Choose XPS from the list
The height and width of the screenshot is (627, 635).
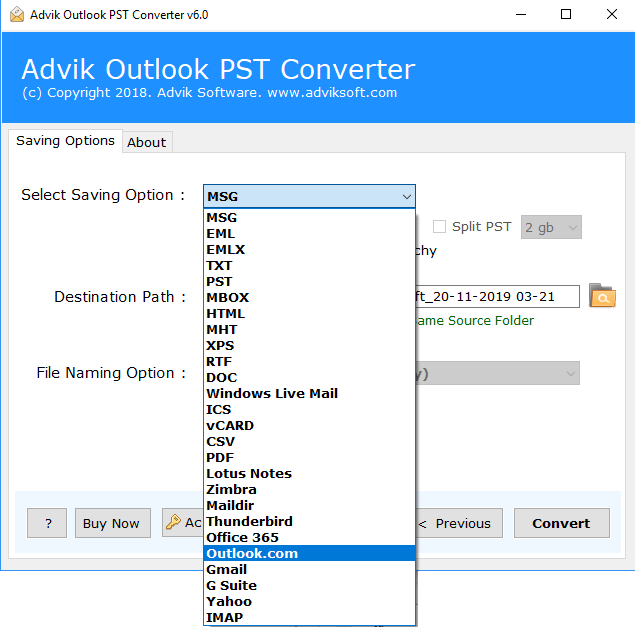(309, 345)
